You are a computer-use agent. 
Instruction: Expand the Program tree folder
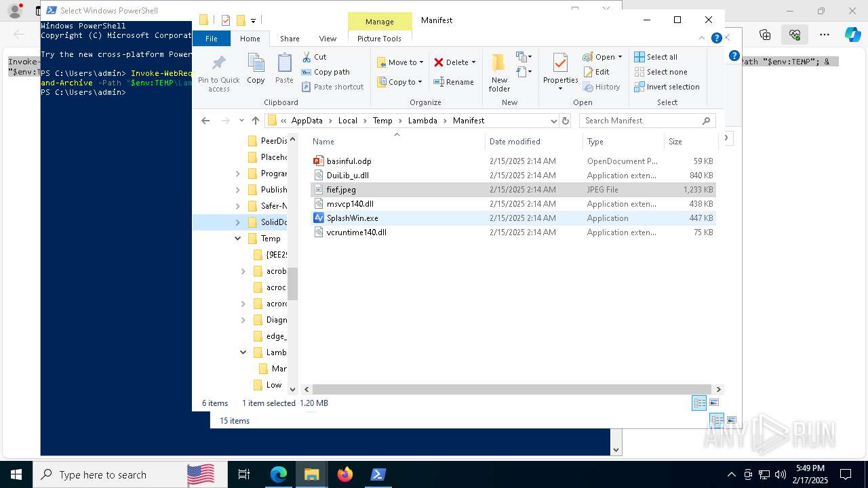238,174
